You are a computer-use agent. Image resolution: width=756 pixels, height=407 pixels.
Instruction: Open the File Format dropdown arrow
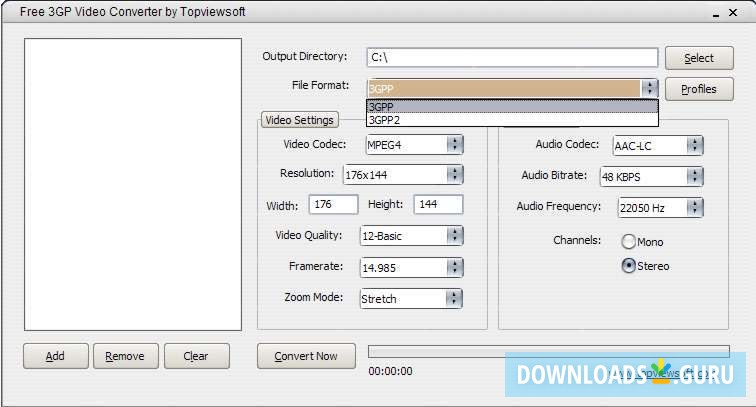(649, 88)
